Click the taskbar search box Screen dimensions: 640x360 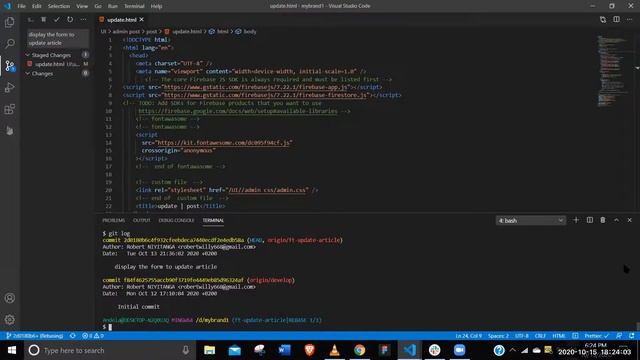(x=110, y=350)
